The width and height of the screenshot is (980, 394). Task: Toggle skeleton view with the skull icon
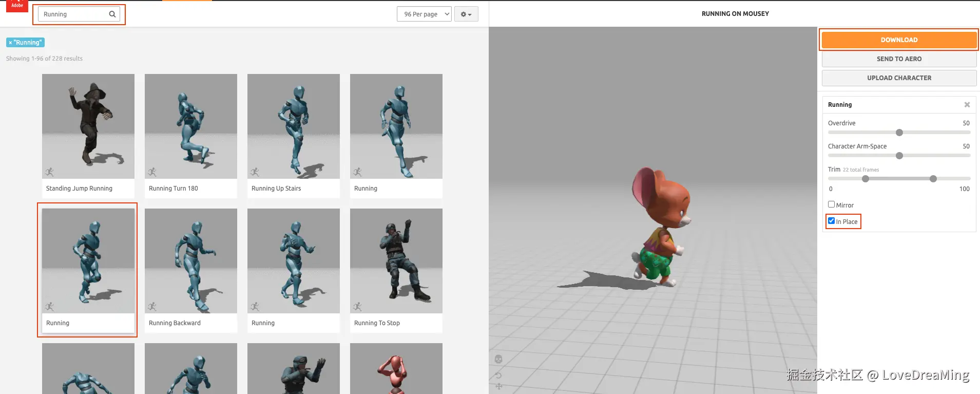point(498,359)
